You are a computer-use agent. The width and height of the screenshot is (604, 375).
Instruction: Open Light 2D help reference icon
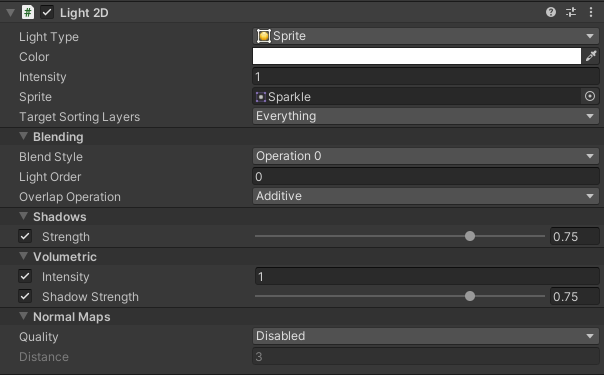pyautogui.click(x=551, y=12)
